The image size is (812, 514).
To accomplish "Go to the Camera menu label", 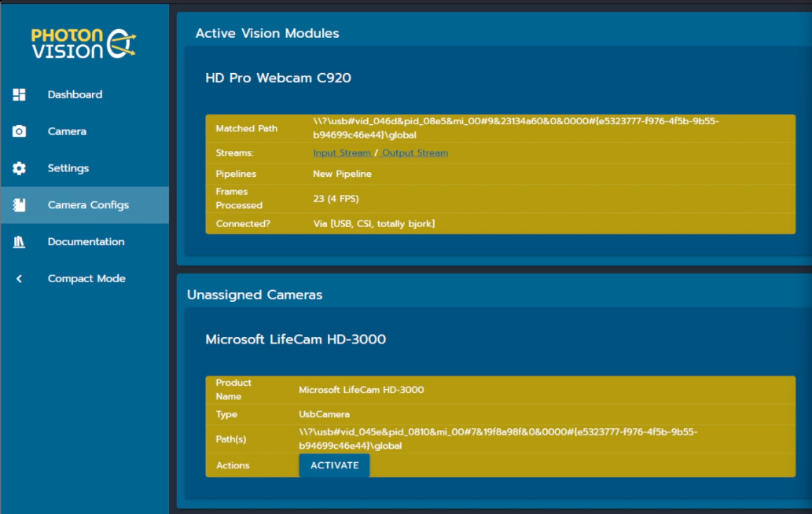I will pos(67,131).
